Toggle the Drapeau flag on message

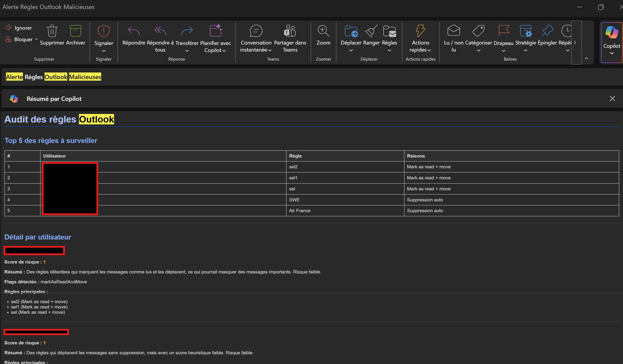pyautogui.click(x=503, y=31)
